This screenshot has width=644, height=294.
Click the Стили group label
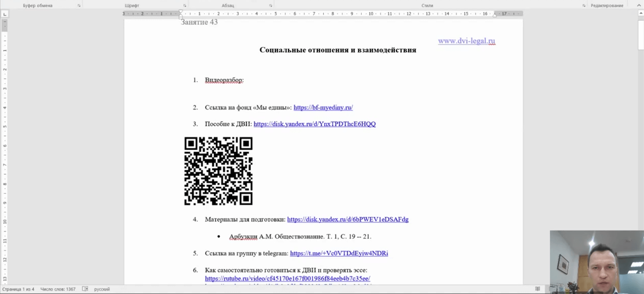tap(427, 5)
